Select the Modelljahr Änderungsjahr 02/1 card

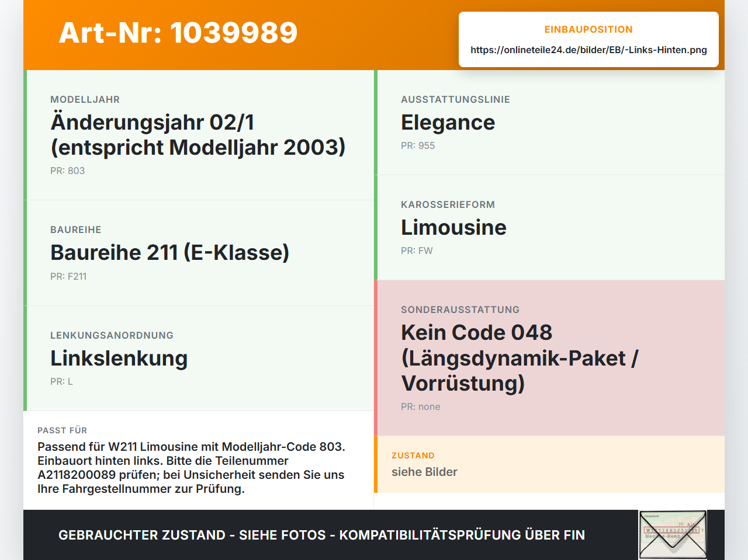click(x=199, y=135)
